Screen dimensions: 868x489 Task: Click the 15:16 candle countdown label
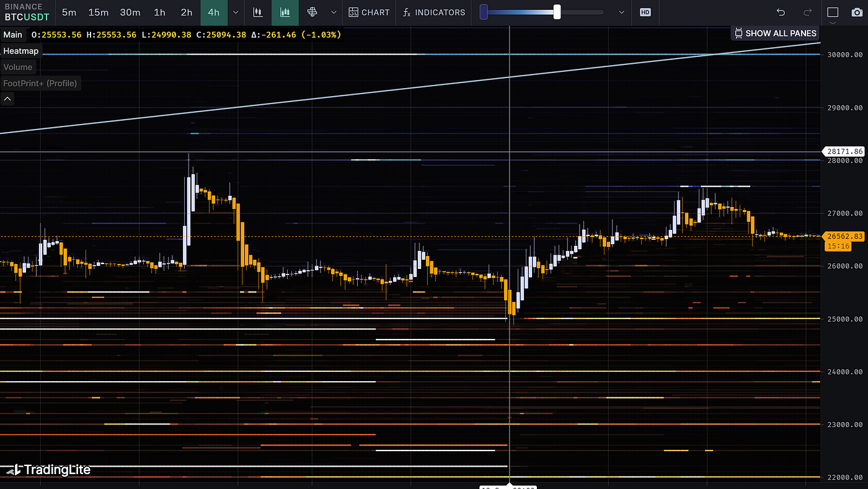(x=837, y=246)
